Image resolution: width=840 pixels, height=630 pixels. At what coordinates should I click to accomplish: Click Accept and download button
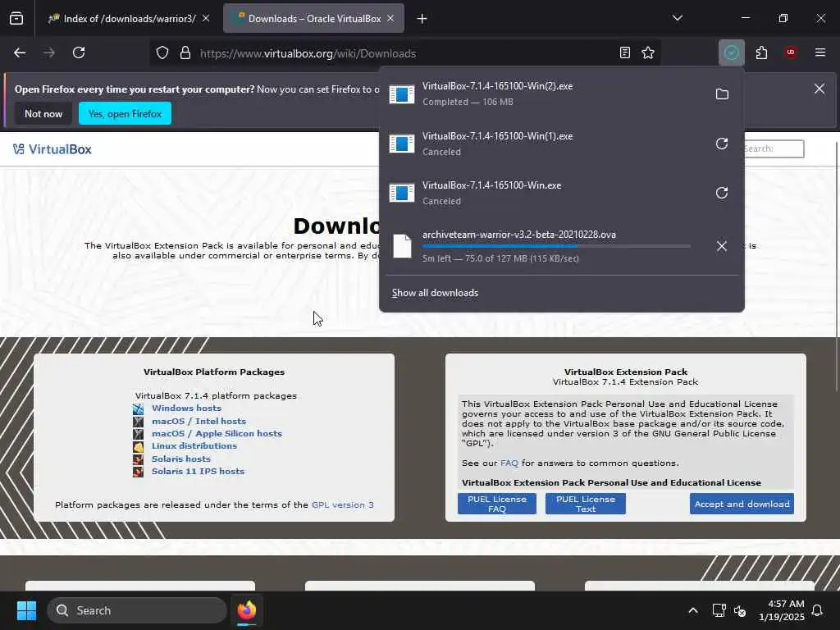click(742, 504)
